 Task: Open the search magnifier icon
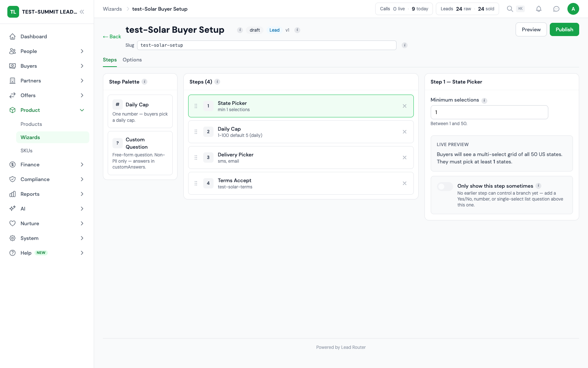pyautogui.click(x=510, y=9)
